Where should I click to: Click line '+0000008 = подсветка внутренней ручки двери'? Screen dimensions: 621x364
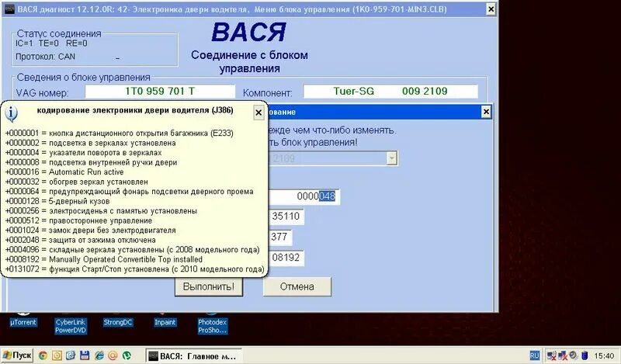coord(91,162)
